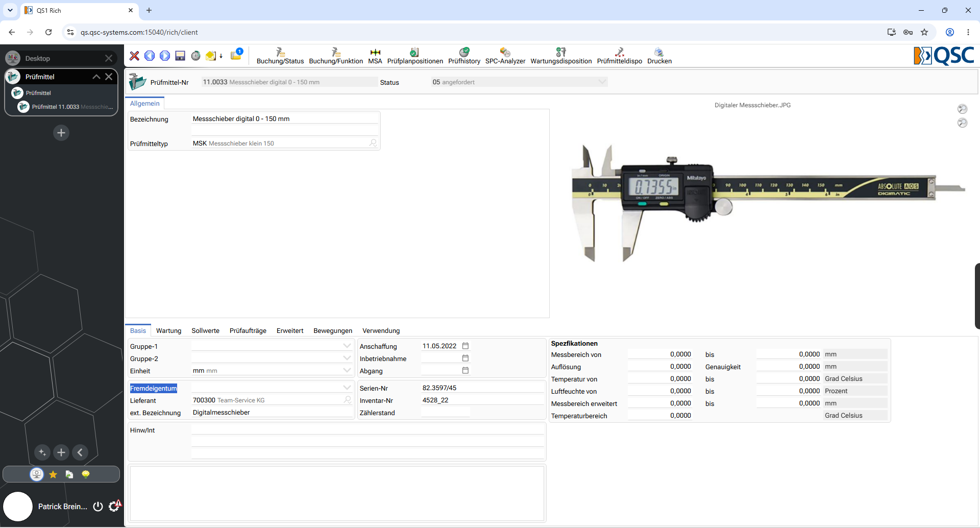The image size is (980, 528).
Task: Open Wartungsdisposition
Action: (x=561, y=56)
